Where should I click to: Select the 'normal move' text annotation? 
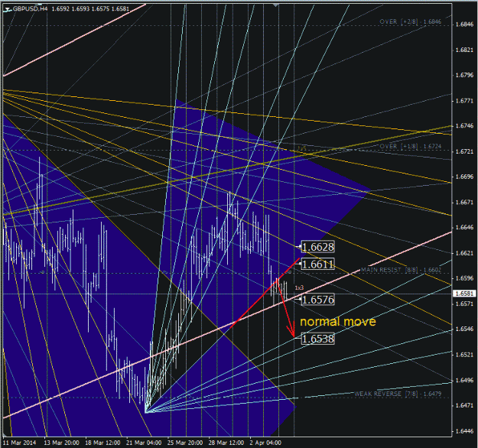(x=338, y=322)
